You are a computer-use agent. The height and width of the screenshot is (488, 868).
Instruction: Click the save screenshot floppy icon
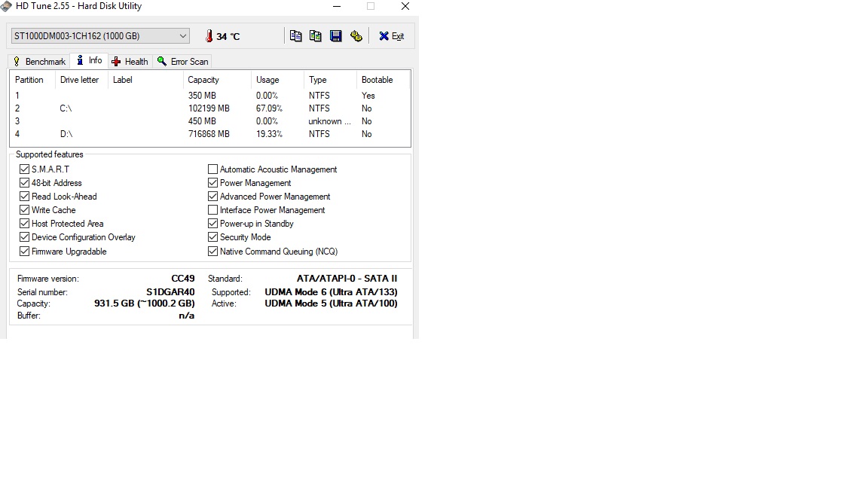[335, 36]
